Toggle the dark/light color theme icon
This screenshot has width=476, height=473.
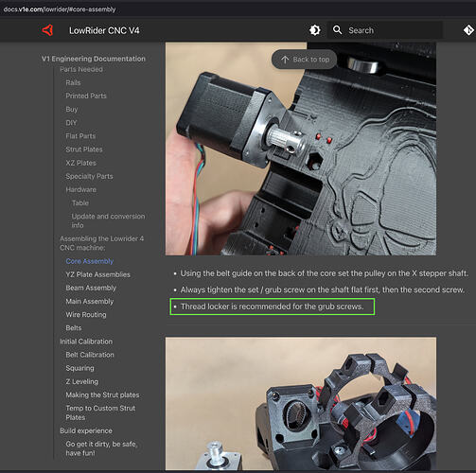pyautogui.click(x=314, y=30)
